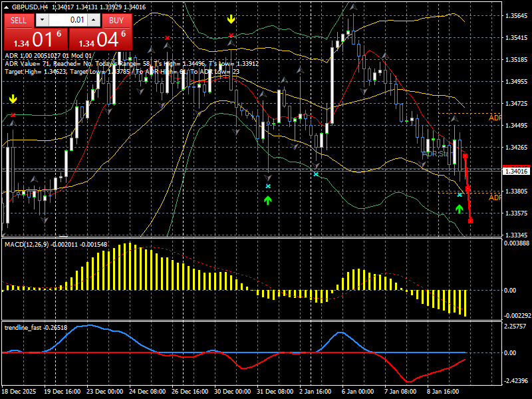Click the trendline_fast indicator label
The image size is (532, 399).
coord(23,328)
